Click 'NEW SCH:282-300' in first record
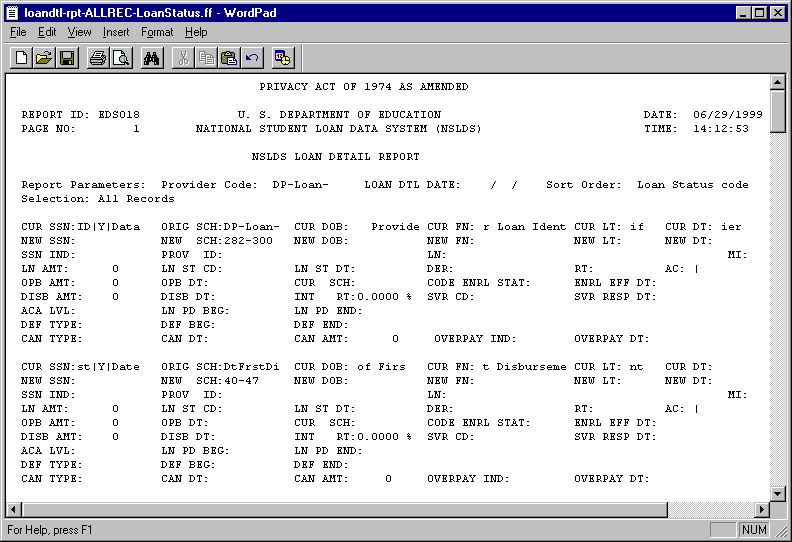The height and width of the screenshot is (542, 792). 217,241
